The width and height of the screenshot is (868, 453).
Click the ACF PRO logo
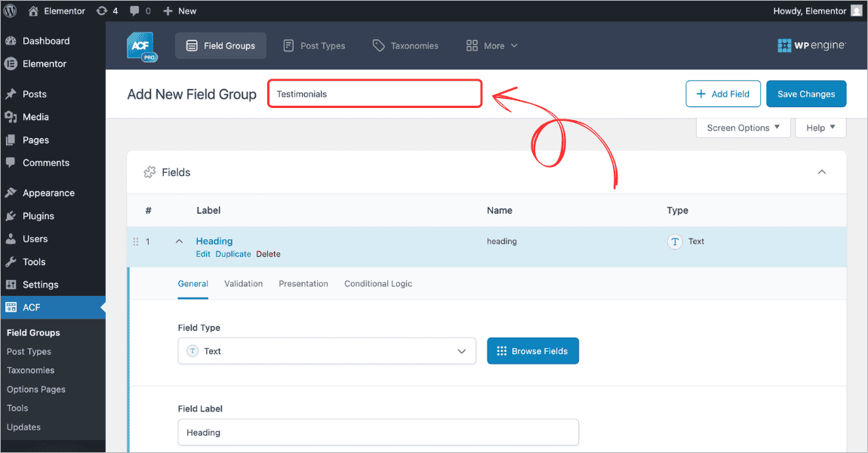click(x=142, y=47)
